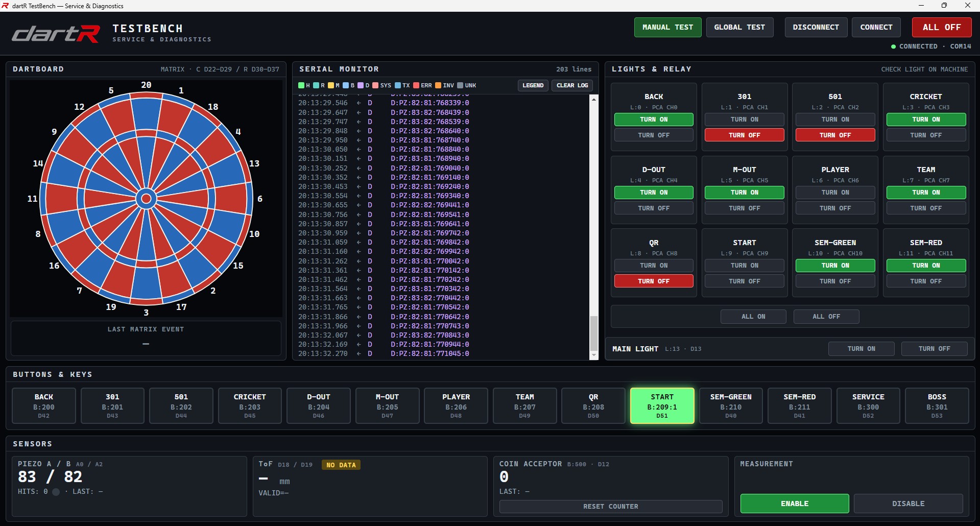Turn off the TEAM light
This screenshot has width=980, height=526.
[x=926, y=208]
